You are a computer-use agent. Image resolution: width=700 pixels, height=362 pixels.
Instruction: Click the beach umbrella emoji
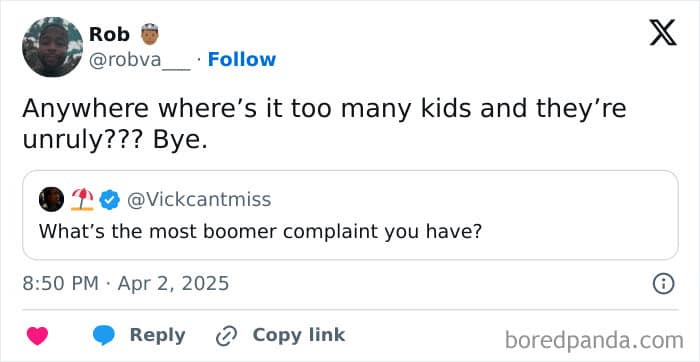[x=82, y=199]
